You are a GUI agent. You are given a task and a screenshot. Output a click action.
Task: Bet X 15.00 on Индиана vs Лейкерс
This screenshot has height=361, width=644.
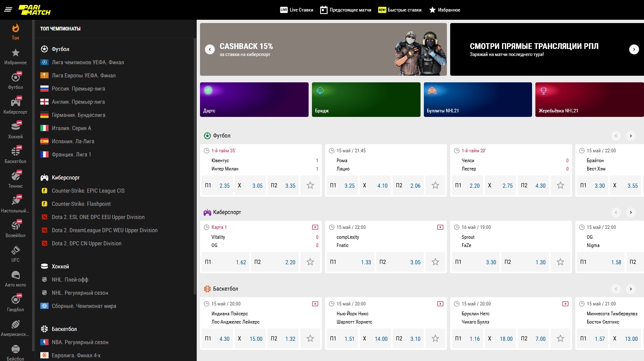point(250,339)
